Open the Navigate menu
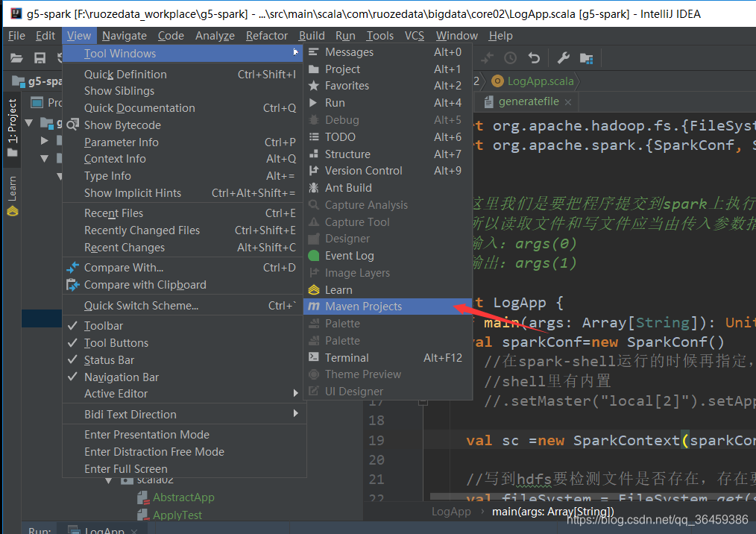Image resolution: width=756 pixels, height=534 pixels. coord(125,36)
